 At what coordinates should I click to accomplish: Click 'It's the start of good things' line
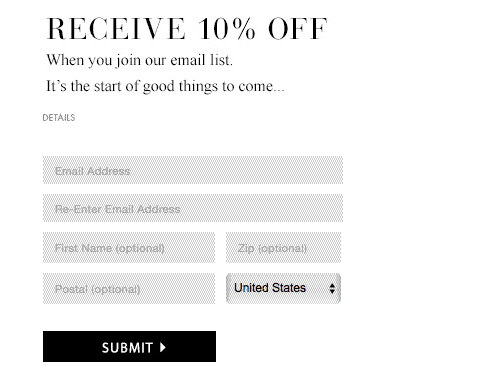tap(165, 86)
